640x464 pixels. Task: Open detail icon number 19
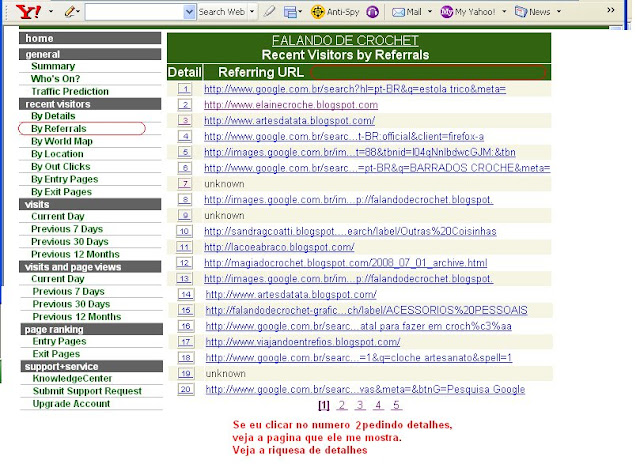point(186,373)
